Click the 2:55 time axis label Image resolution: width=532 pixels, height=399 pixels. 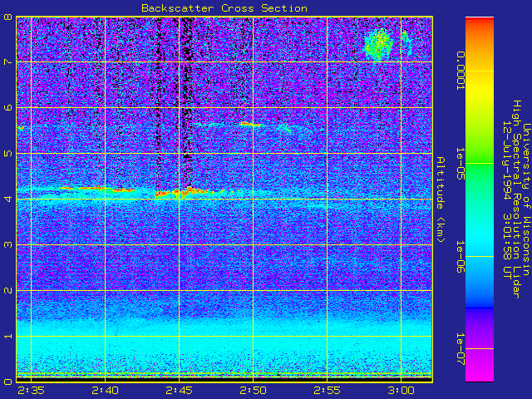coord(327,391)
